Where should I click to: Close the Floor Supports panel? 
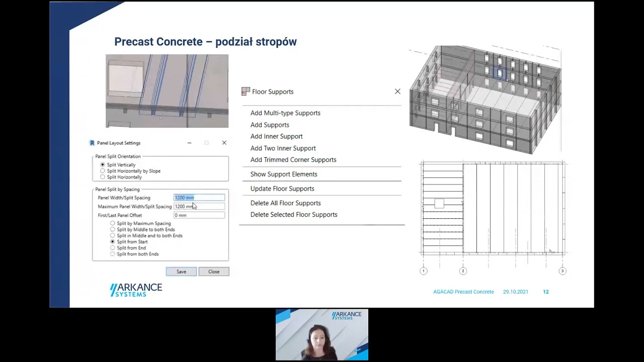coord(397,92)
